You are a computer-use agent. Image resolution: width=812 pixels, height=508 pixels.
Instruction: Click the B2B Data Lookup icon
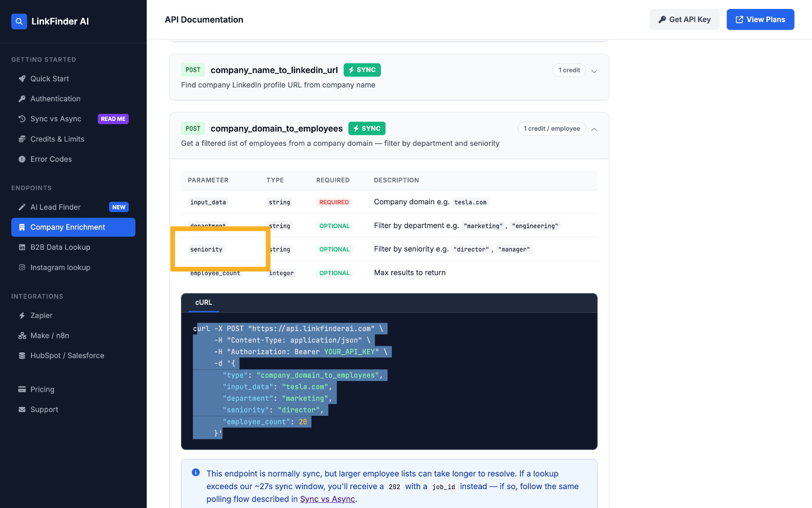(22, 247)
